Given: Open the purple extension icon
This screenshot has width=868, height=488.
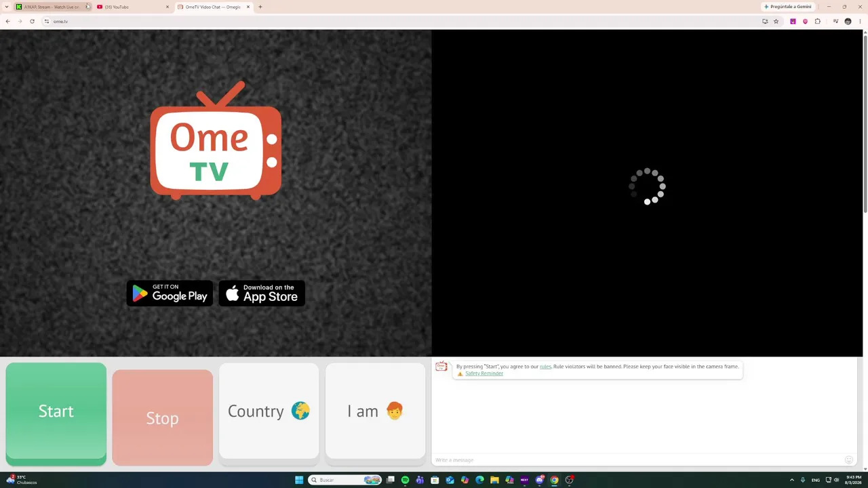Looking at the screenshot, I should click(x=793, y=21).
